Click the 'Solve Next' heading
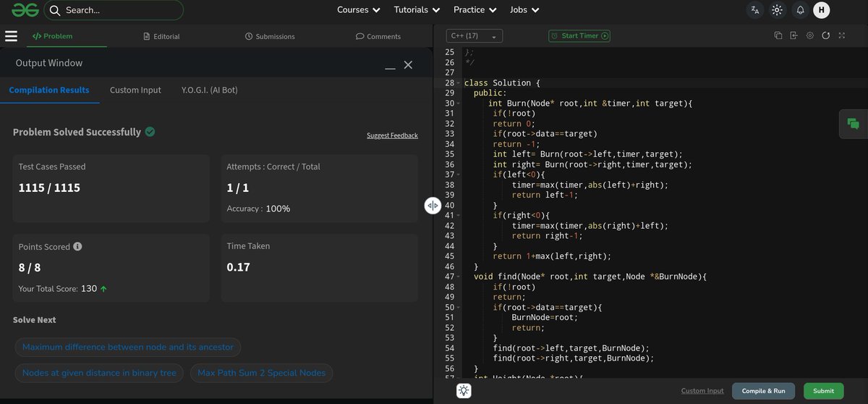The image size is (868, 404). click(x=34, y=320)
